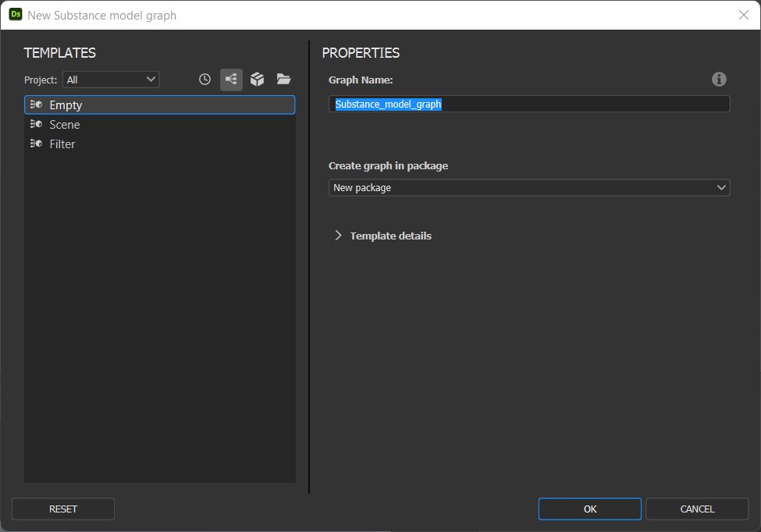This screenshot has height=532, width=761.
Task: Select the Empty template
Action: point(160,105)
